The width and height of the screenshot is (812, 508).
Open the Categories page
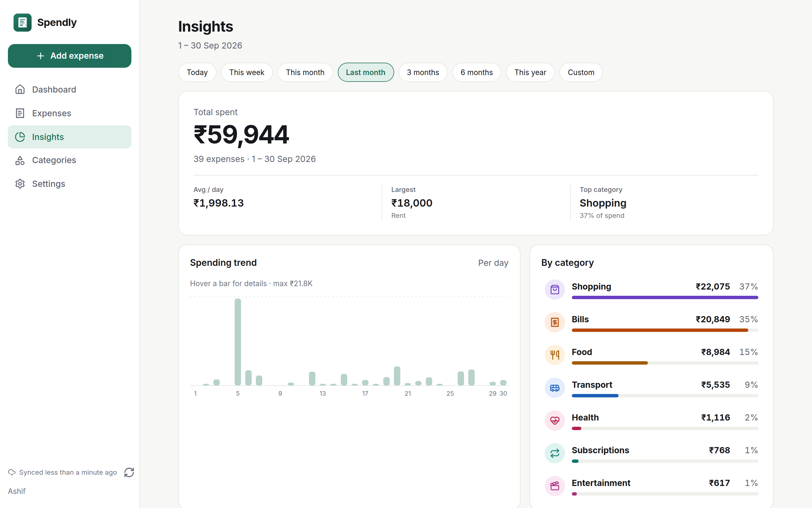pos(69,160)
